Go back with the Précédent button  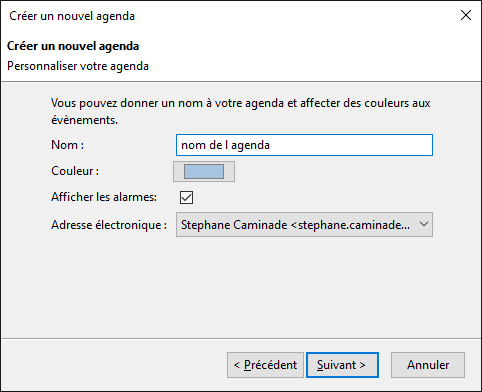[x=265, y=365]
